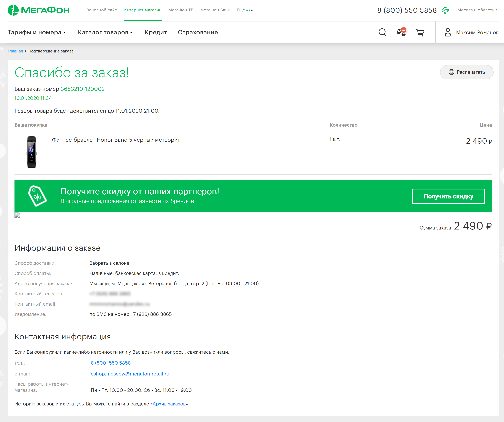Click the contact phone 8 (800) 550 5858 link
The image size is (504, 422).
tap(111, 363)
